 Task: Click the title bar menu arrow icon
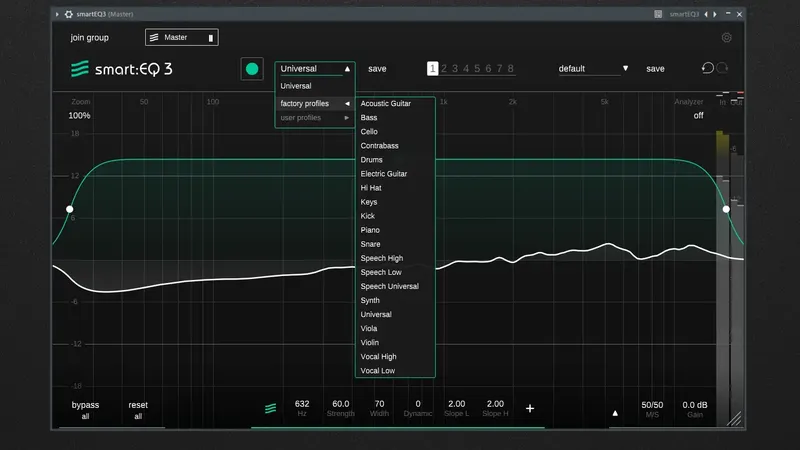tap(57, 14)
